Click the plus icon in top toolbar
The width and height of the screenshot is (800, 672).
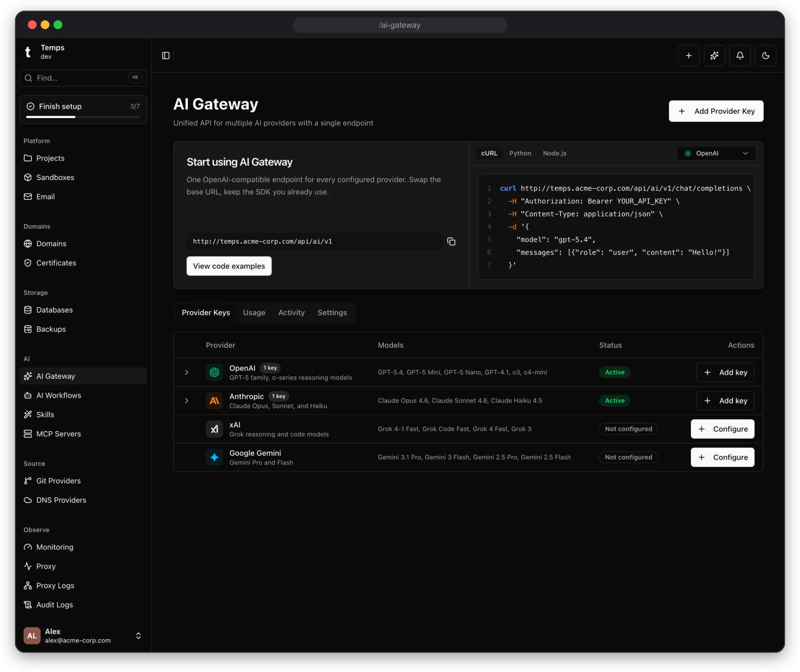[688, 55]
